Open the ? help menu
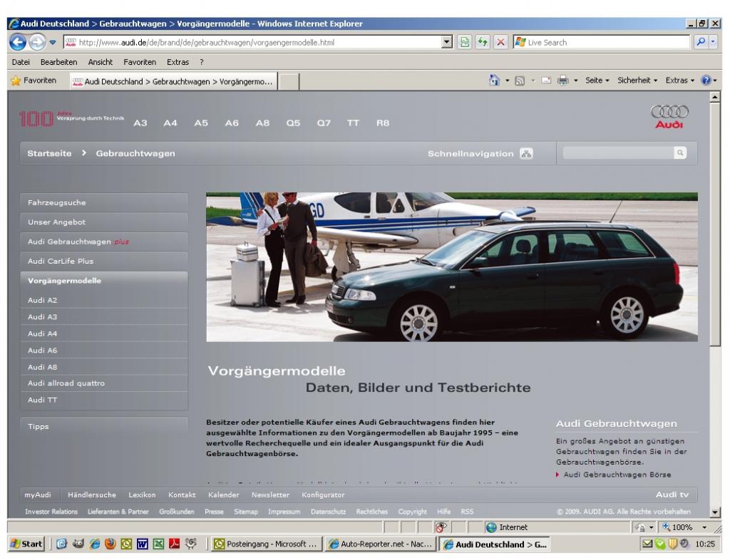This screenshot has height=560, width=730. pos(202,62)
